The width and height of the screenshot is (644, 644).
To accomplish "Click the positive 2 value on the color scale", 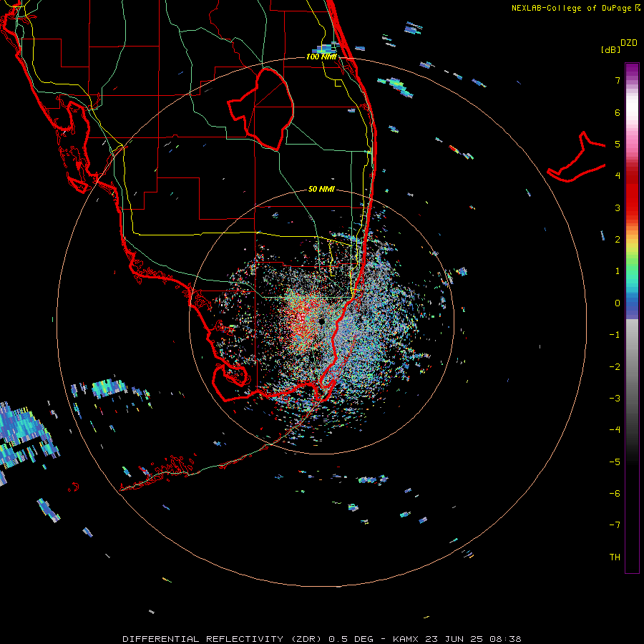I will (618, 240).
